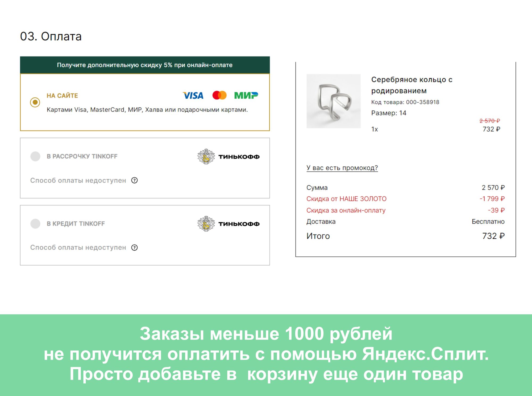
Task: Open the 'У вас есть промокод?' link
Action: point(342,168)
